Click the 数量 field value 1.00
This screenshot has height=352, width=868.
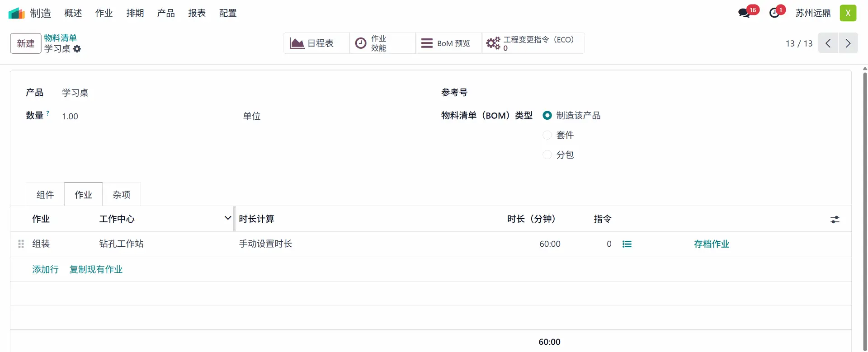(x=70, y=117)
